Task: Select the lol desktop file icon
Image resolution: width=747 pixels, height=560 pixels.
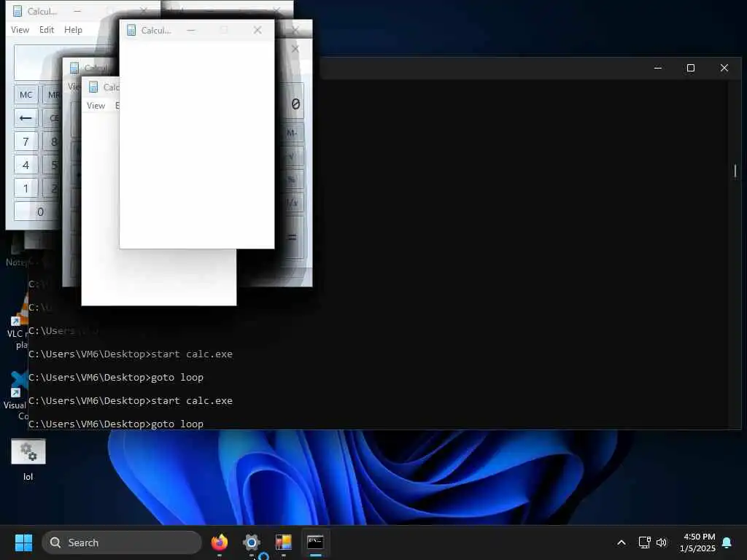Action: coord(28,459)
